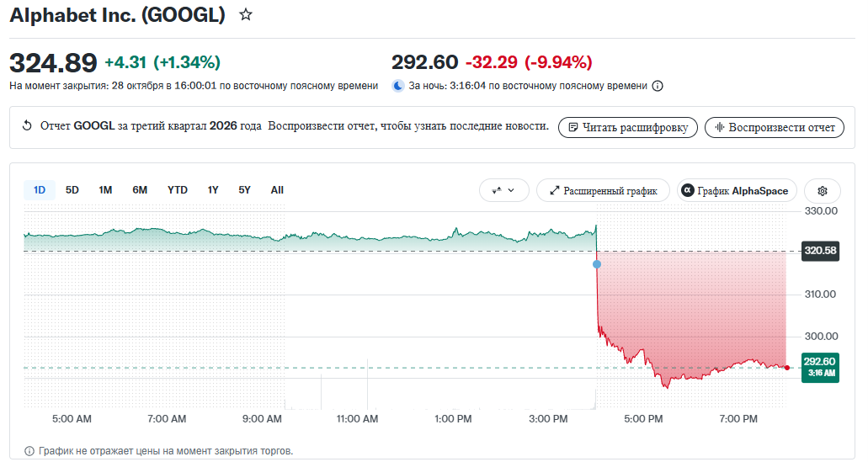The height and width of the screenshot is (462, 868).
Task: Click Читать расшифровку button
Action: [x=628, y=127]
